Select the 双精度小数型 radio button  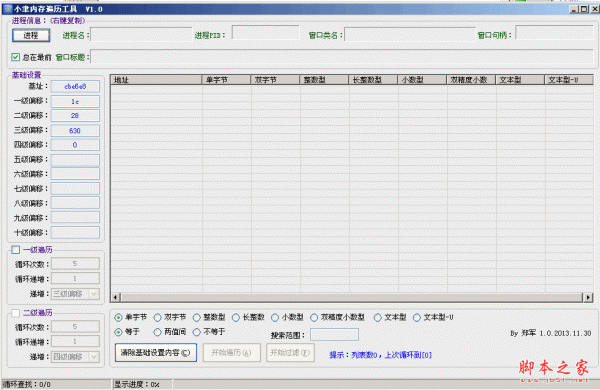(x=314, y=318)
